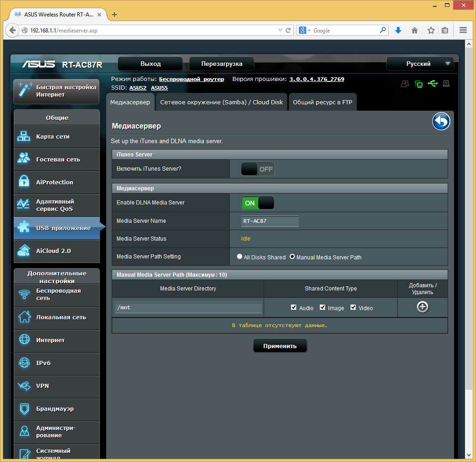Open search engine selector dropdown
This screenshot has width=476, height=462.
click(305, 30)
